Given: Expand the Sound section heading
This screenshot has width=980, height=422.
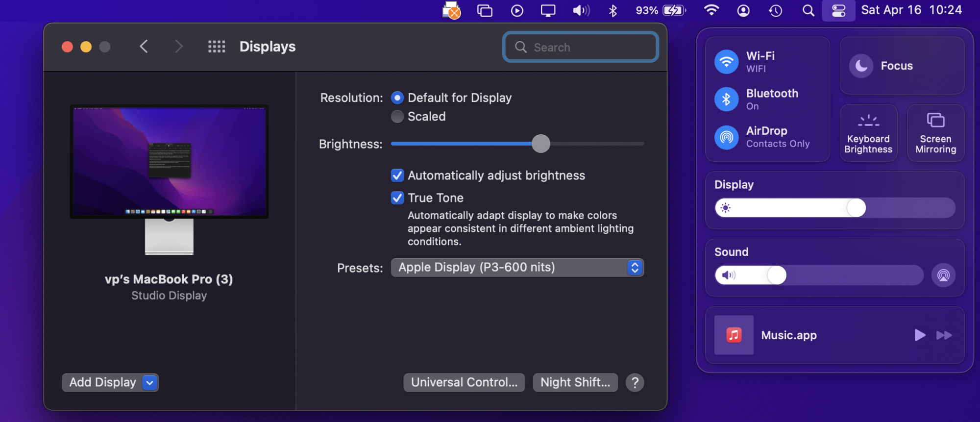Looking at the screenshot, I should click(x=732, y=252).
